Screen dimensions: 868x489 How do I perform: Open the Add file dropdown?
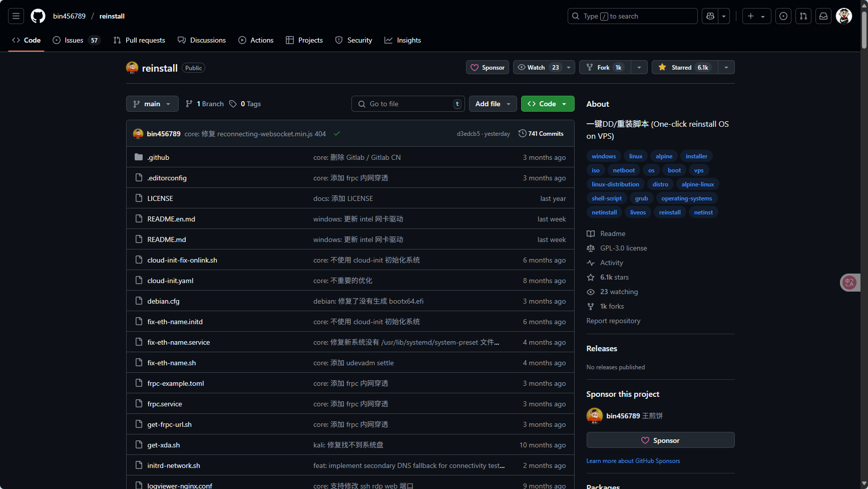[x=493, y=104]
